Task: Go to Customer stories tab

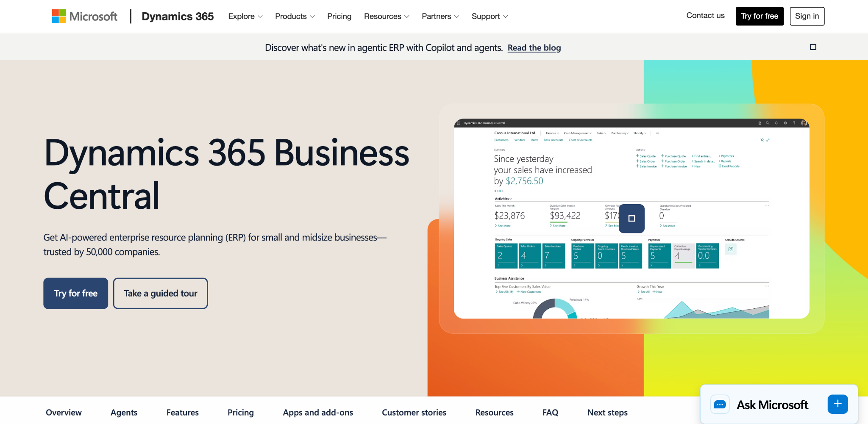Action: tap(414, 413)
